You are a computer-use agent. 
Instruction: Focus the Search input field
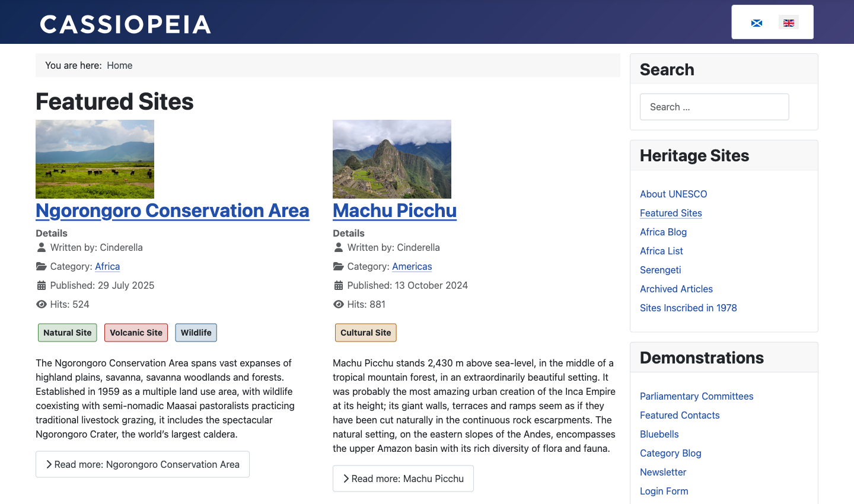[715, 107]
